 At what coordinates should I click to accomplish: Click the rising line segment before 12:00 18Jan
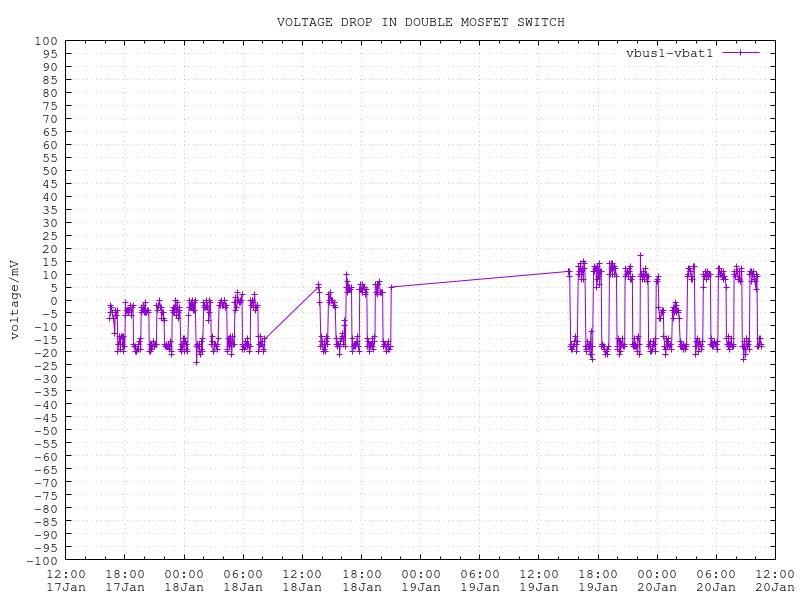pyautogui.click(x=291, y=313)
